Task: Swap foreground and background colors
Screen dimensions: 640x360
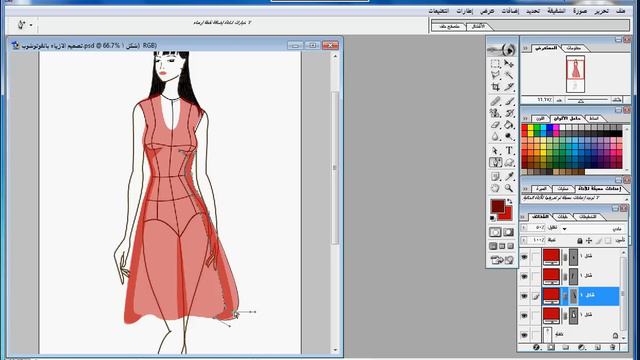Action: pyautogui.click(x=509, y=201)
